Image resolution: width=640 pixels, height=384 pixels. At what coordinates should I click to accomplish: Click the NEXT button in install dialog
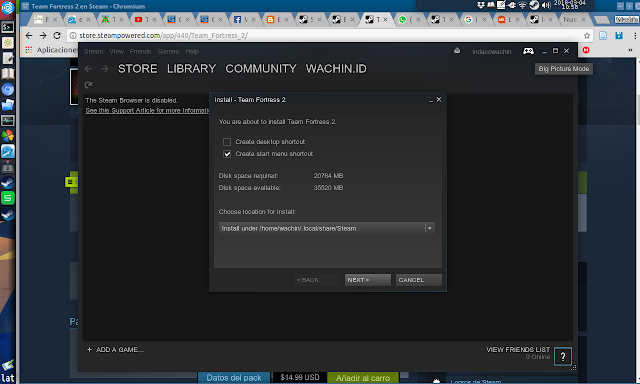tap(367, 280)
